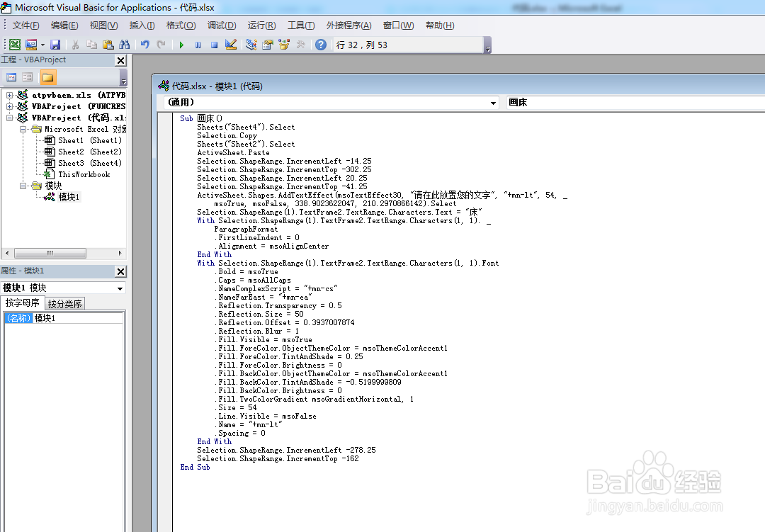Collapse the Microsoft Excel 对象 folder
The image size is (765, 532).
(23, 130)
